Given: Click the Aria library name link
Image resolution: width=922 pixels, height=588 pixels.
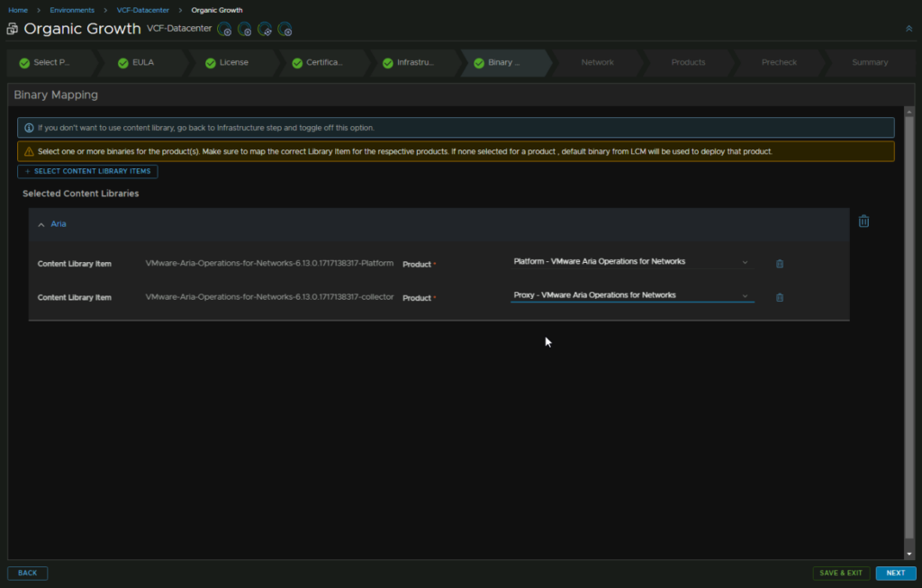Looking at the screenshot, I should (59, 224).
